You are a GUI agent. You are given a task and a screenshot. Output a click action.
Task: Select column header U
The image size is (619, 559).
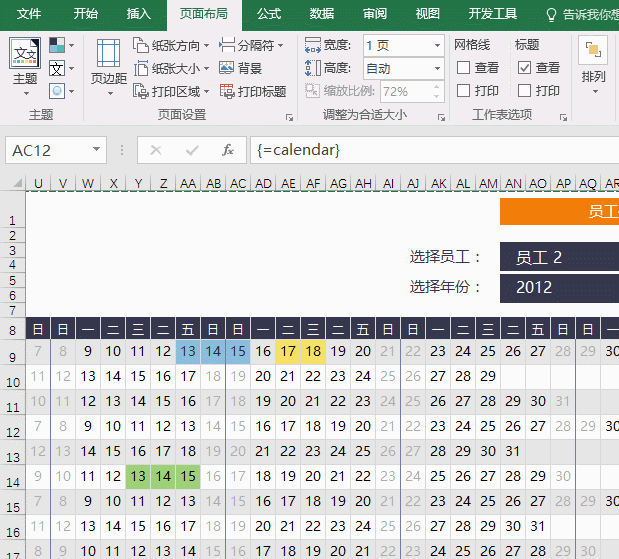point(38,183)
